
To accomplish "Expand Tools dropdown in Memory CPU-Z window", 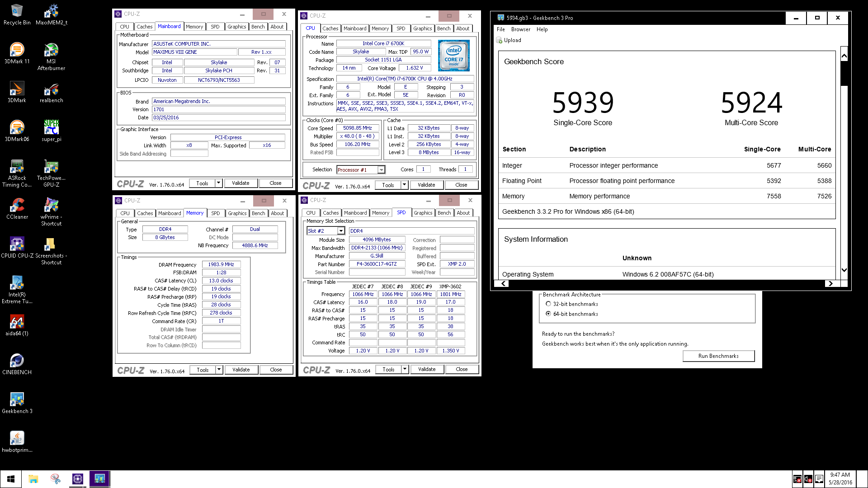I will tap(219, 370).
